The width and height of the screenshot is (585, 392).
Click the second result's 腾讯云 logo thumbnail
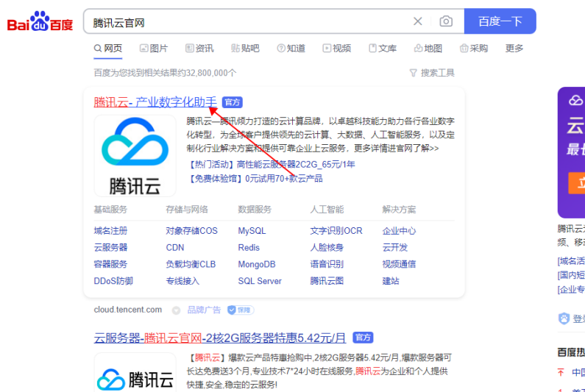point(135,372)
